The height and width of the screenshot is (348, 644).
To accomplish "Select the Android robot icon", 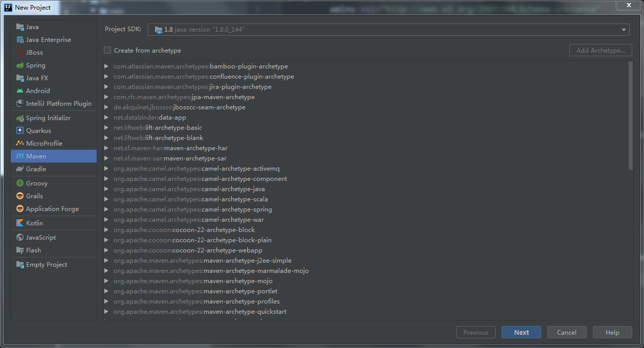I will [x=20, y=91].
